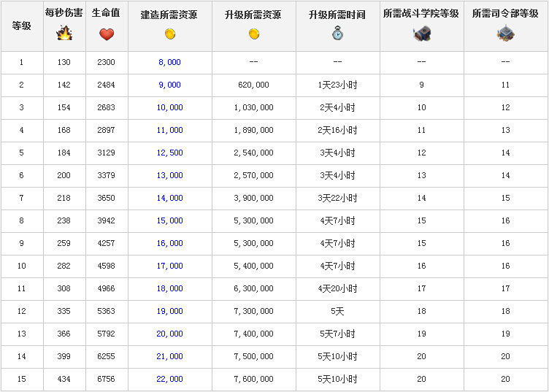Select the 1,030,000 upgrade cost cell
The height and width of the screenshot is (392, 549).
(254, 107)
